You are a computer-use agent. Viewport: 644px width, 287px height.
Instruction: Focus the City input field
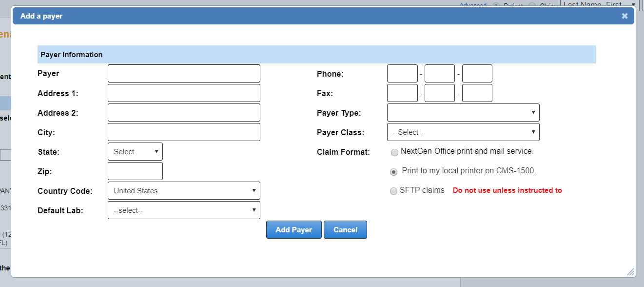pyautogui.click(x=184, y=132)
